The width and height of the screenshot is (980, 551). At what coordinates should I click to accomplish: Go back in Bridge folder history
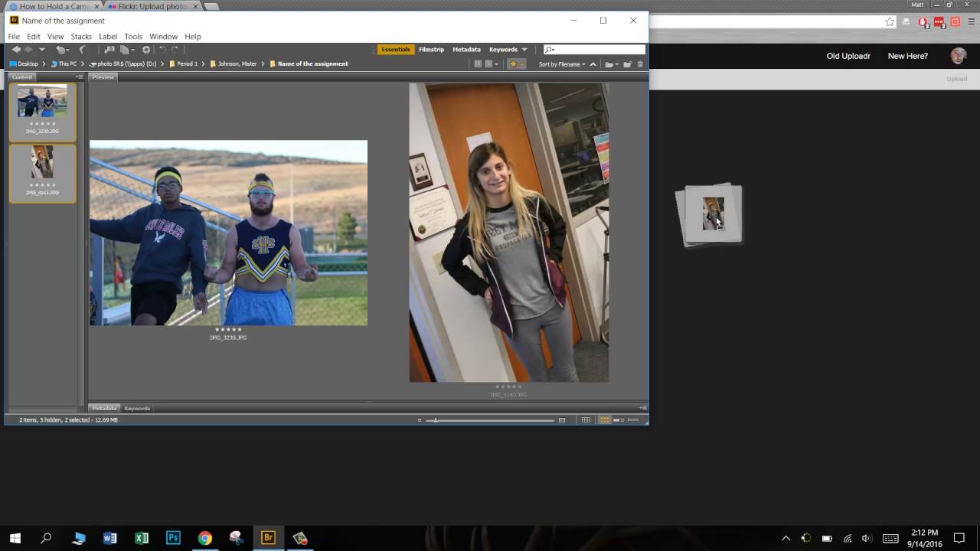pyautogui.click(x=16, y=50)
